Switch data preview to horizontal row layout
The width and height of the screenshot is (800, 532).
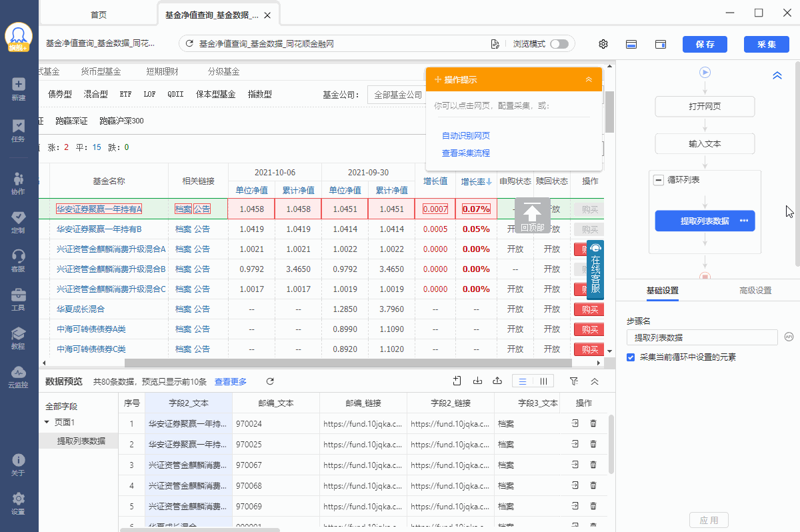[523, 381]
